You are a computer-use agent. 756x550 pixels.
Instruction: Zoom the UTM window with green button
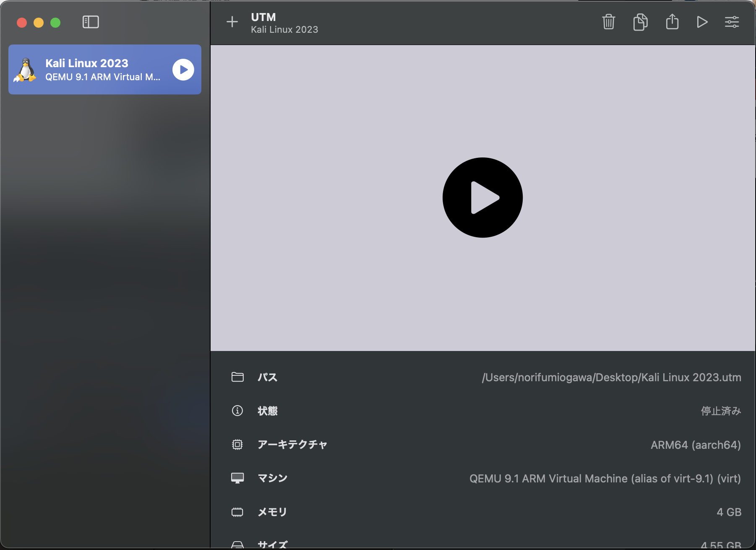pos(55,22)
